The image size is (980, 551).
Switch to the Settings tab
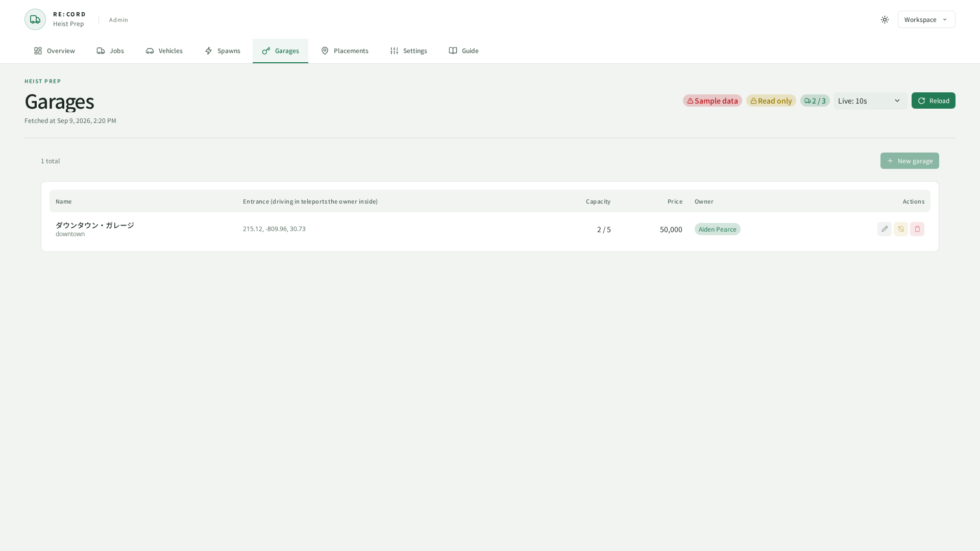pyautogui.click(x=408, y=51)
